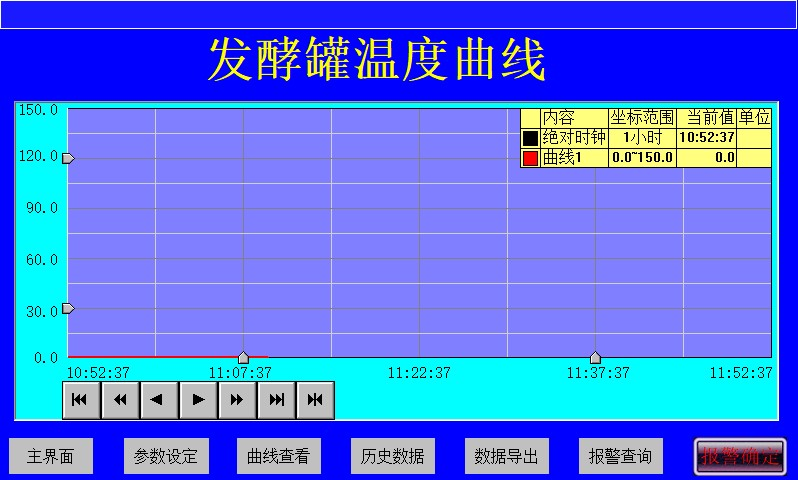Select the upper Y-axis cursor marker near 120
The width and height of the screenshot is (798, 480).
point(68,158)
